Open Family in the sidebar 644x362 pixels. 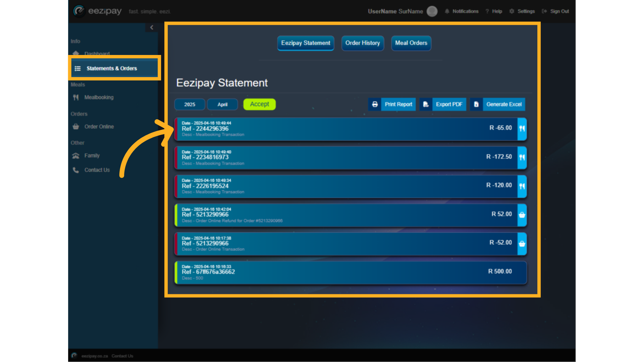(x=92, y=156)
